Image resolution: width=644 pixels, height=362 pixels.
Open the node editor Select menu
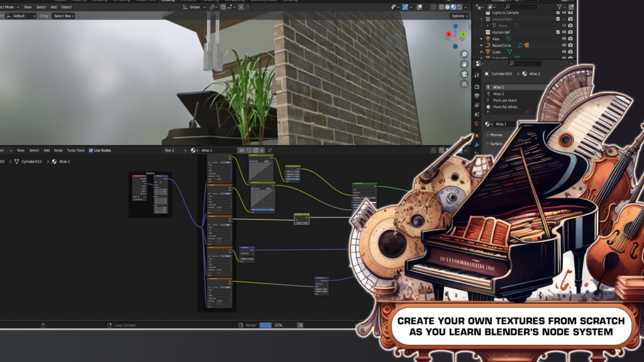point(34,150)
